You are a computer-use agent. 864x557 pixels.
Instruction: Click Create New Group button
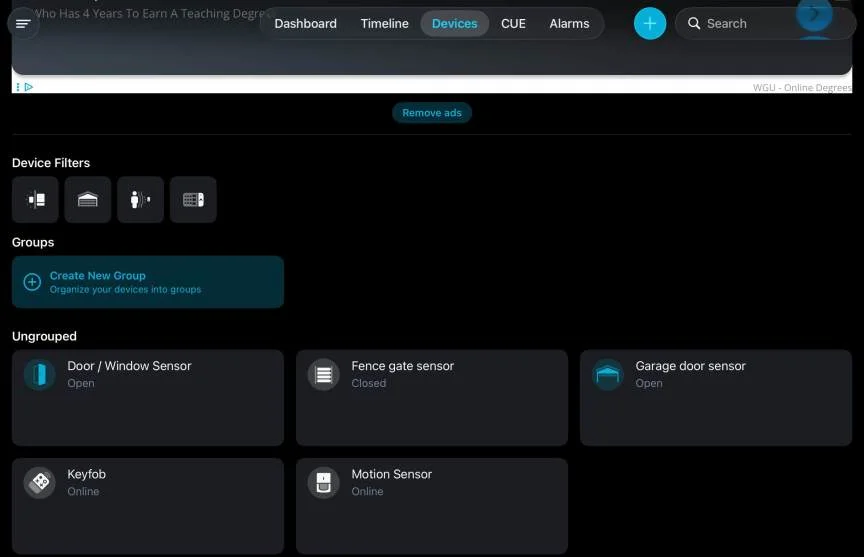click(148, 282)
